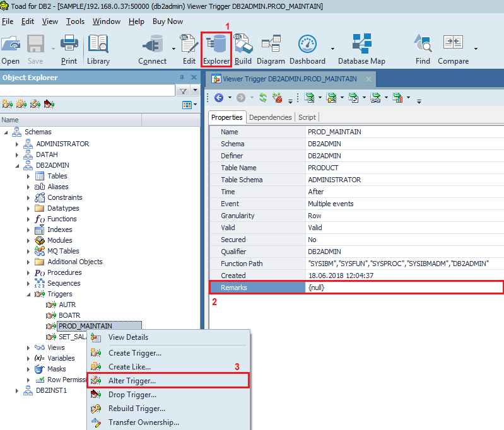Click the Remarks value field
Viewport: 504px width, 430px height.
click(404, 288)
